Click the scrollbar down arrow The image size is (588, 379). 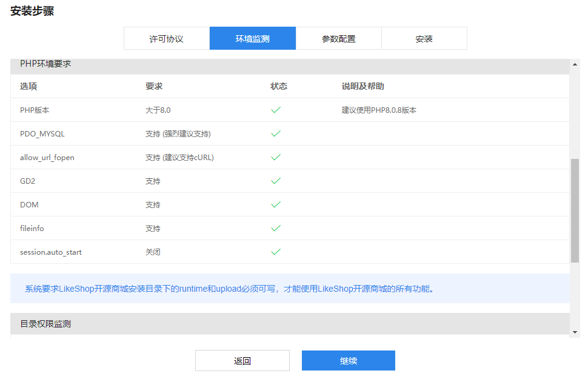click(575, 332)
